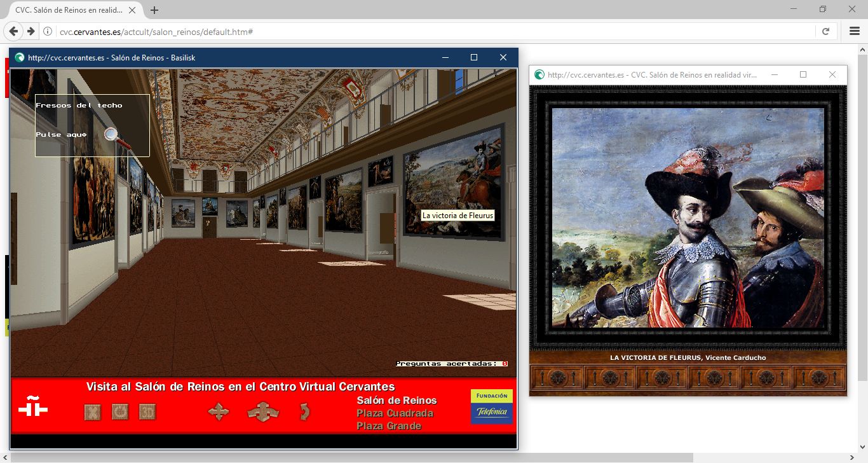Minimize the painting popup window
Screen dimensions: 868x463
[x=775, y=74]
